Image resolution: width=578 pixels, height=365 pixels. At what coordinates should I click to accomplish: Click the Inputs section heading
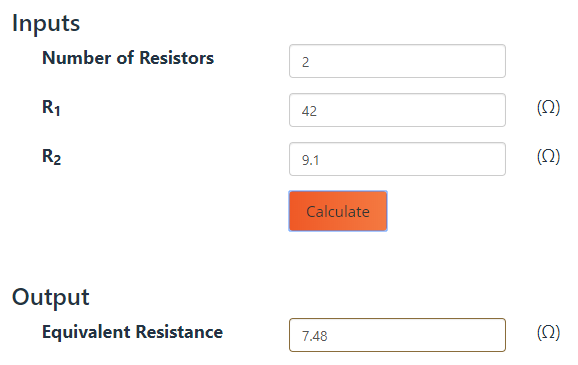[x=46, y=24]
